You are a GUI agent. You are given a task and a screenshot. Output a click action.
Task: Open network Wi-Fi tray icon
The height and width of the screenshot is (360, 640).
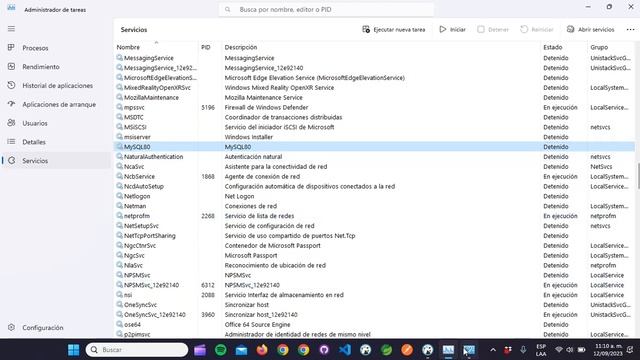click(558, 350)
